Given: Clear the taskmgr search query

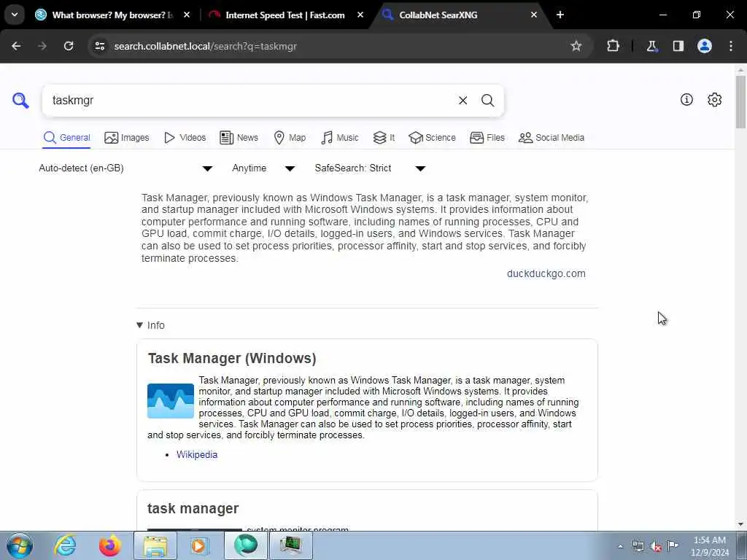Looking at the screenshot, I should point(462,101).
